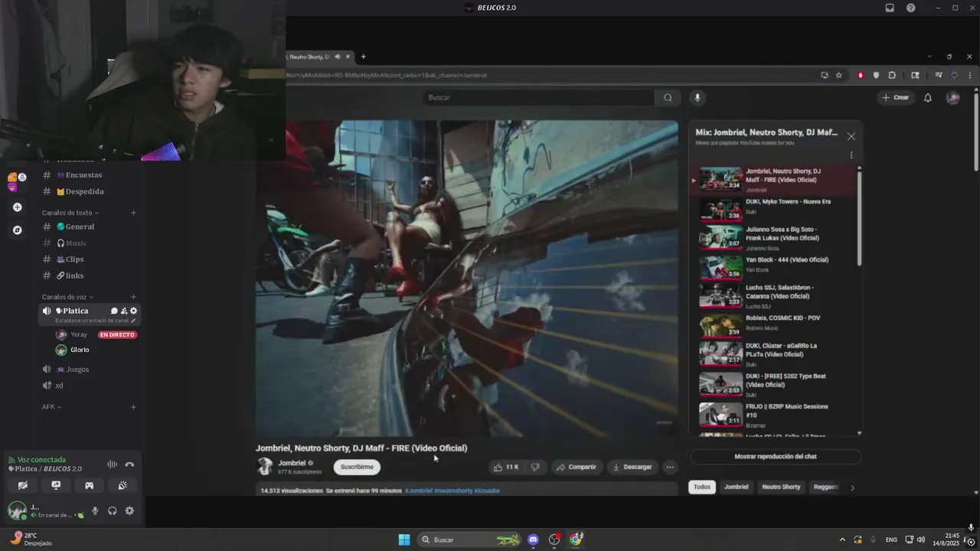Screen dimensions: 980x551
Task: Mute microphone in Discord user panel
Action: click(95, 511)
